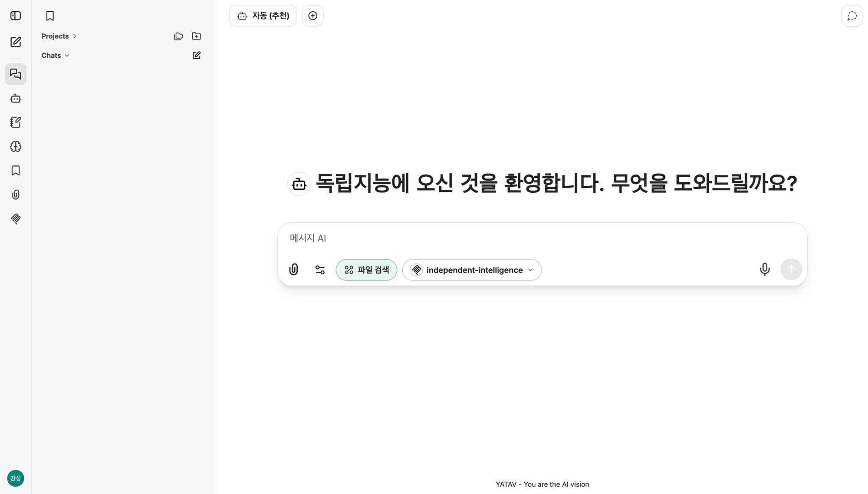The height and width of the screenshot is (494, 868).
Task: Open the bookmark icon in left rail
Action: tap(16, 171)
